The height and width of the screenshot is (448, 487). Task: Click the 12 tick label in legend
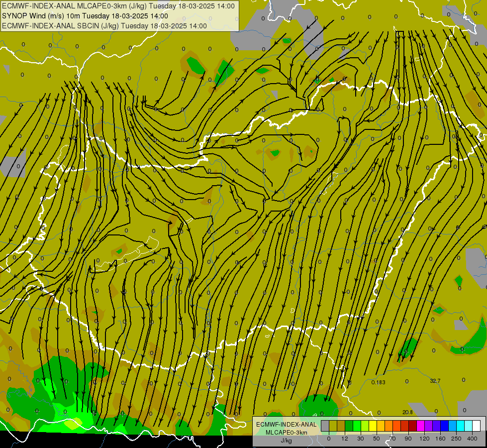[345, 439]
